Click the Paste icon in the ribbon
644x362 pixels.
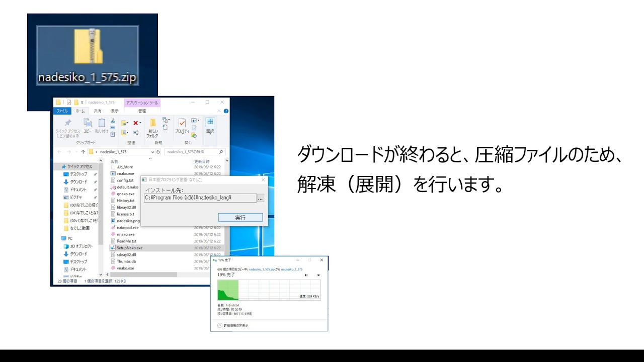[102, 123]
